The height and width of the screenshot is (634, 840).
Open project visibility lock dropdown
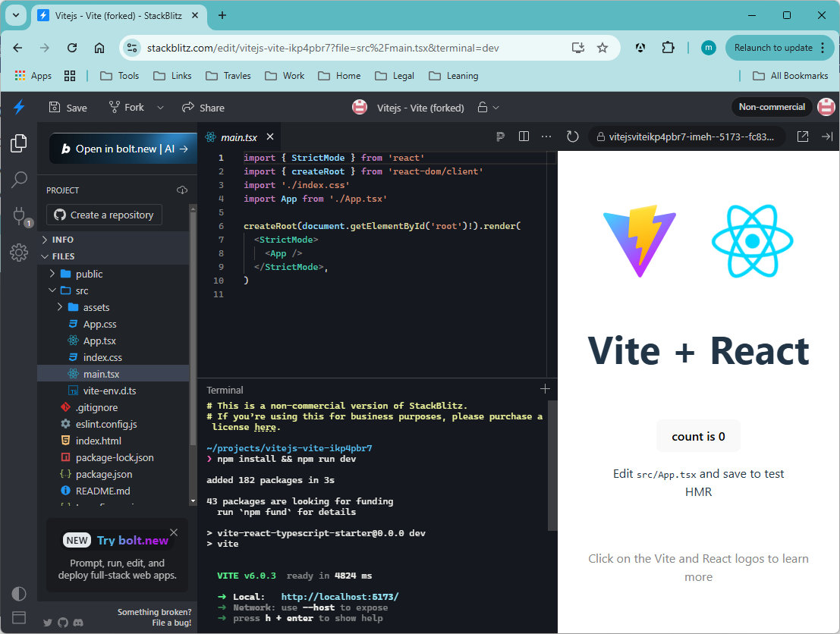[x=488, y=108]
